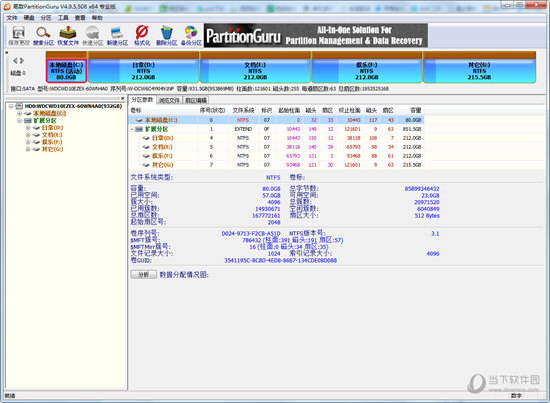This screenshot has height=403, width=550.
Task: Click the 851.5GB capacity cell of 扩展分区
Action: (412, 129)
